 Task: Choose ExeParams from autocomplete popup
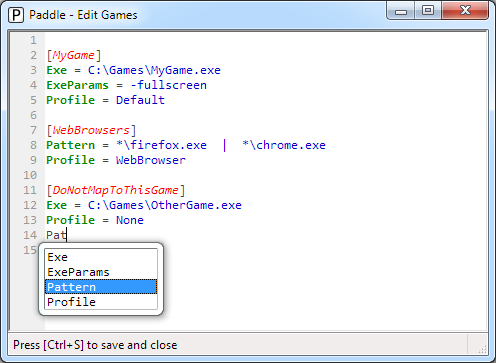click(101, 272)
